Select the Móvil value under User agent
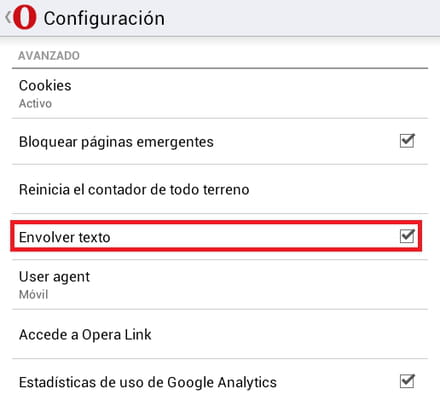This screenshot has width=440, height=412. 34,295
